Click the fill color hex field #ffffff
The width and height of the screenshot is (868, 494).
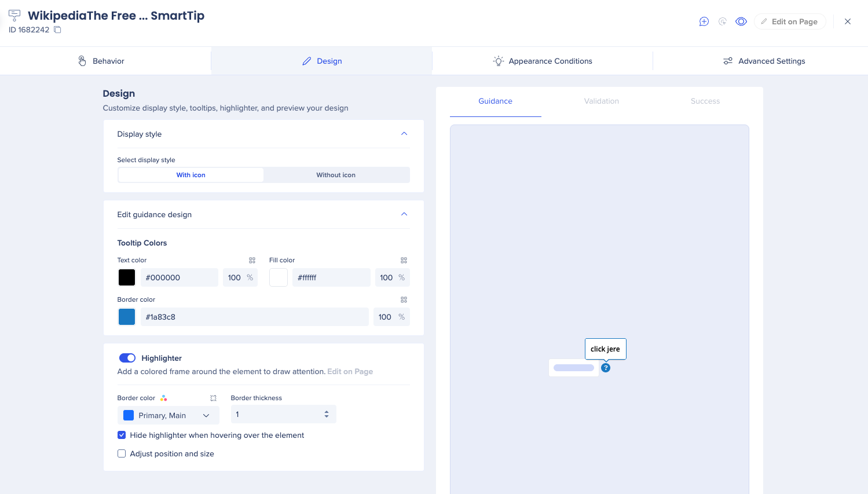click(331, 277)
